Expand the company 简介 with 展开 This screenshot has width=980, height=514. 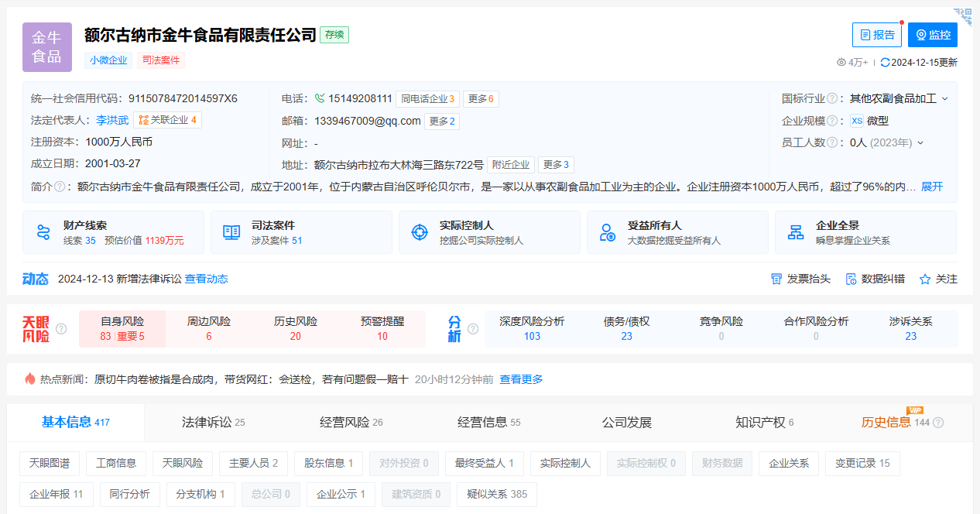(x=931, y=187)
